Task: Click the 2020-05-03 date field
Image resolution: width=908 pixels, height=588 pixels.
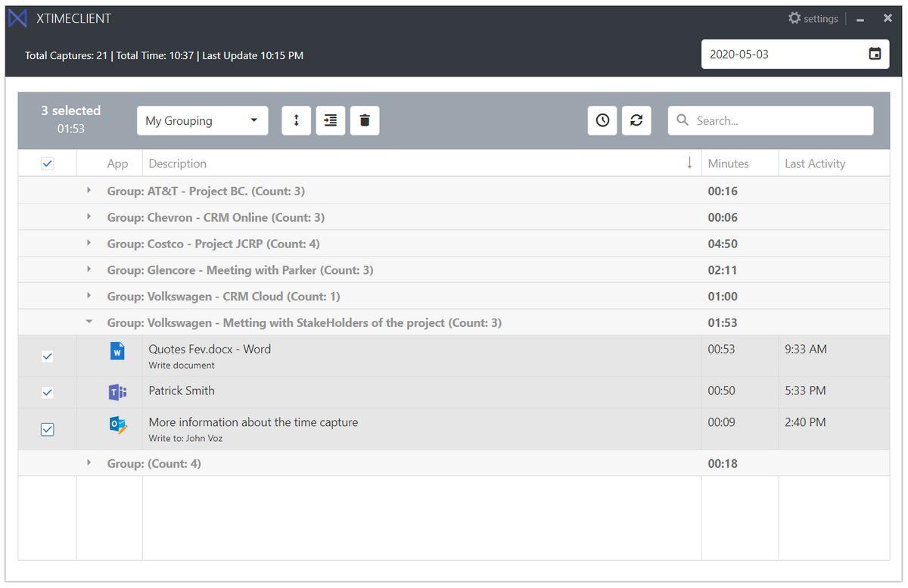Action: (x=795, y=54)
